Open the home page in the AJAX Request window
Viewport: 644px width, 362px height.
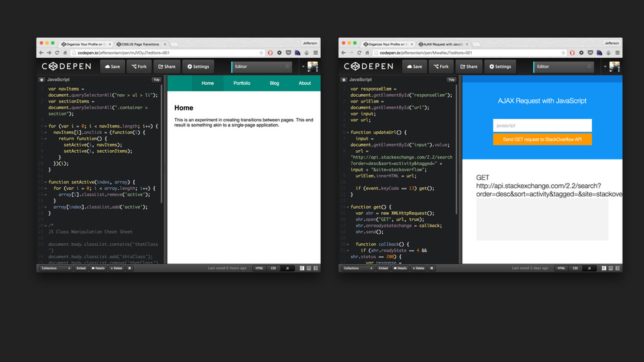[367, 53]
